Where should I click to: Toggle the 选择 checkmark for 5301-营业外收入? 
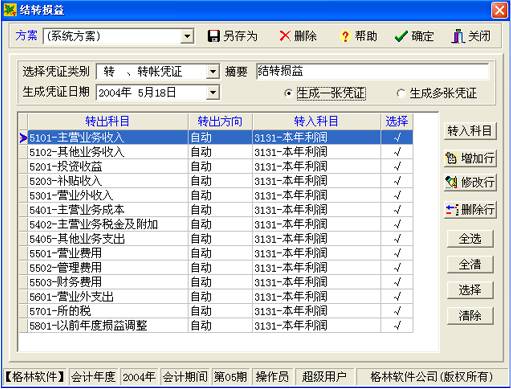397,195
